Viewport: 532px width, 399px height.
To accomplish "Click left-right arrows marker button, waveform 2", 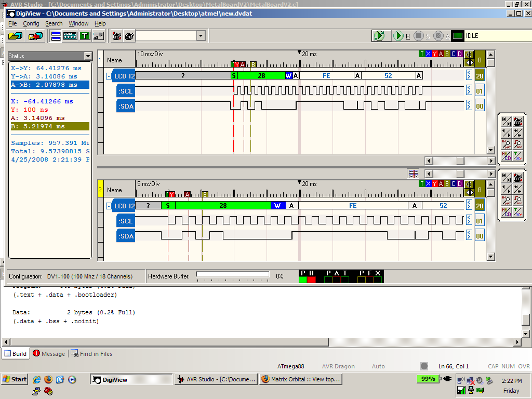I will pyautogui.click(x=469, y=192).
